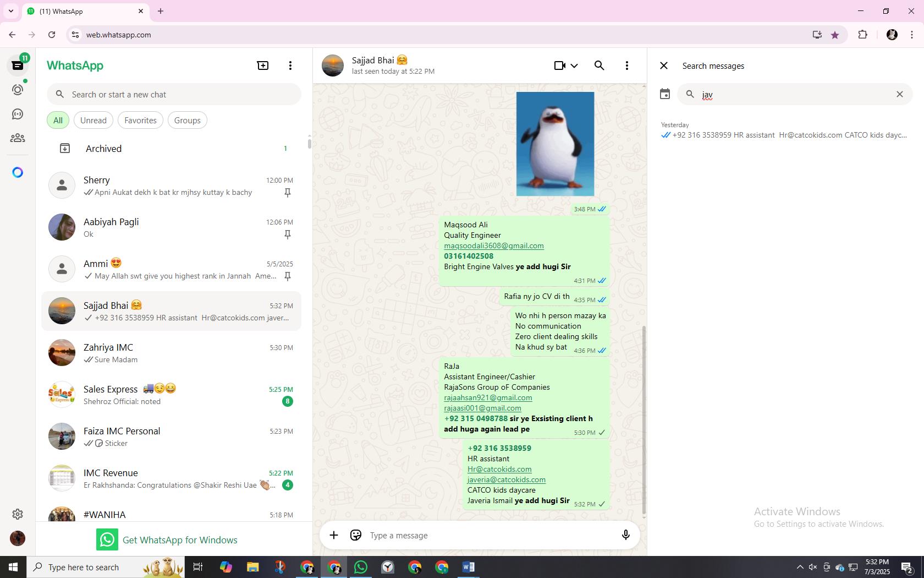Open Yesterday search result message
The width and height of the screenshot is (924, 578).
coord(785,130)
